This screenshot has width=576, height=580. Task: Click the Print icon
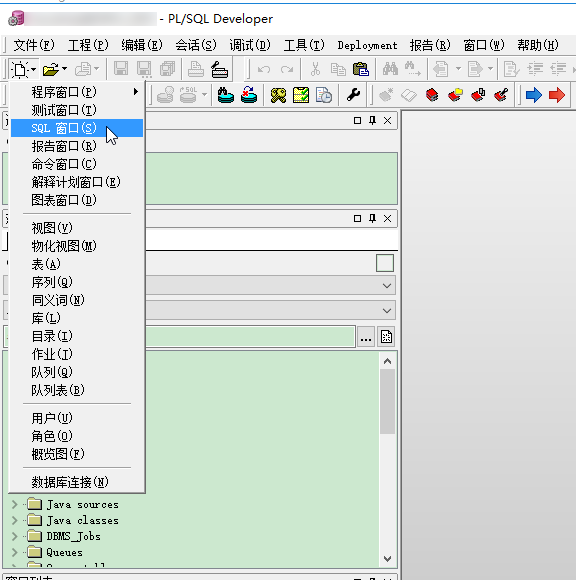pos(196,69)
